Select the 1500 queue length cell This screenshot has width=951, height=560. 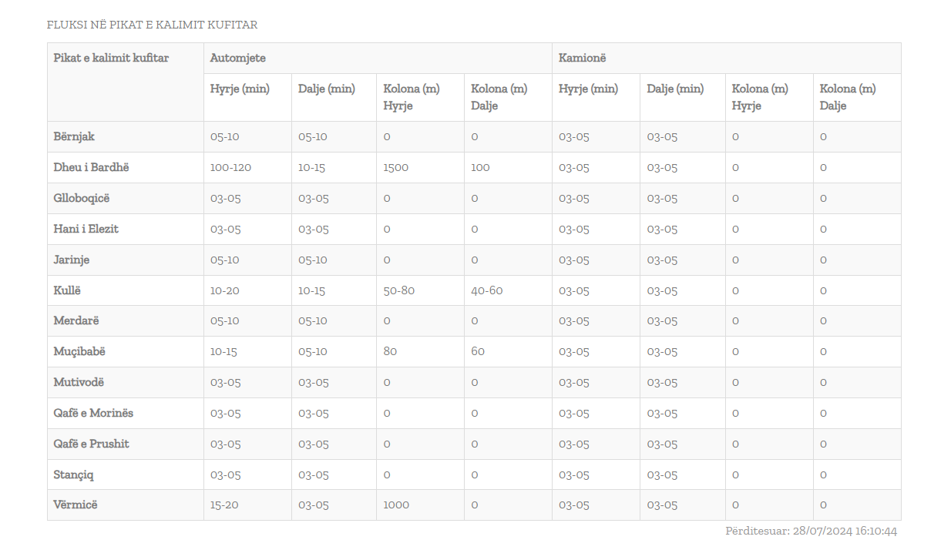[x=396, y=167]
